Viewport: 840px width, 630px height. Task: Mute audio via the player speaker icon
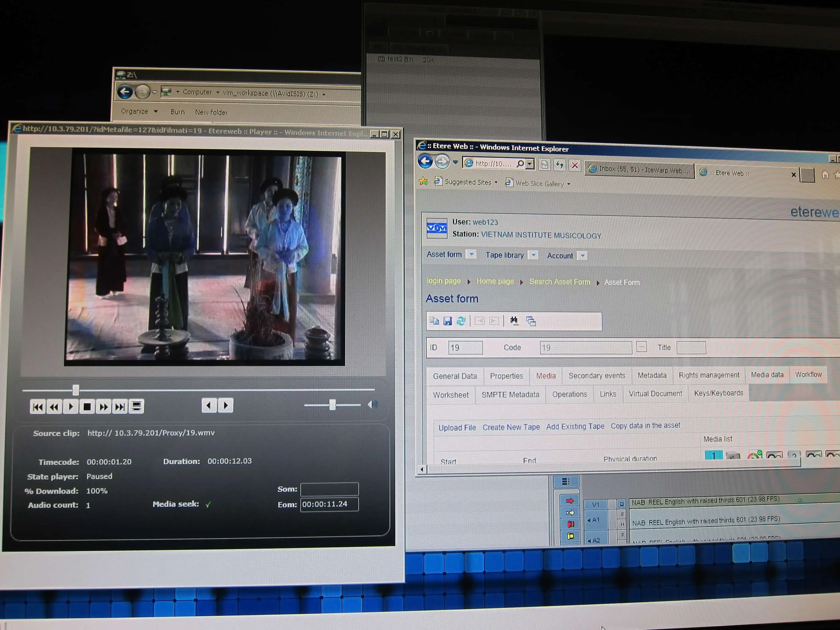pos(373,404)
